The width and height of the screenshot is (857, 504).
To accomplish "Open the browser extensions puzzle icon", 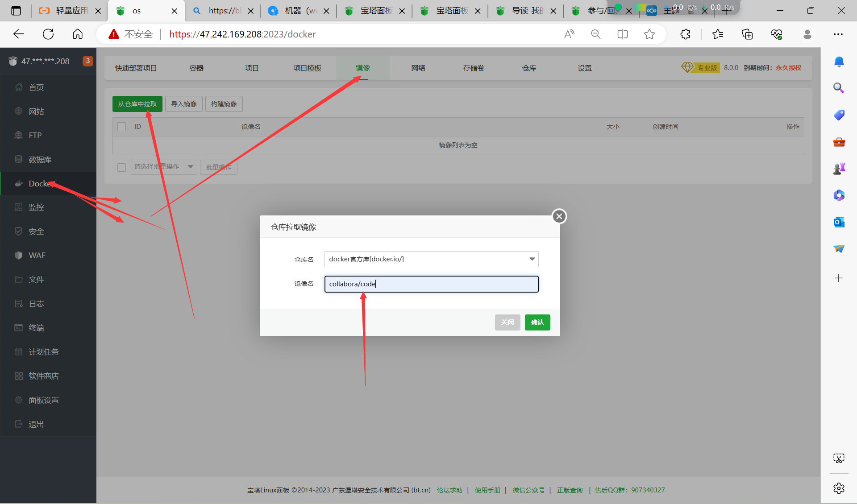I will tap(685, 34).
